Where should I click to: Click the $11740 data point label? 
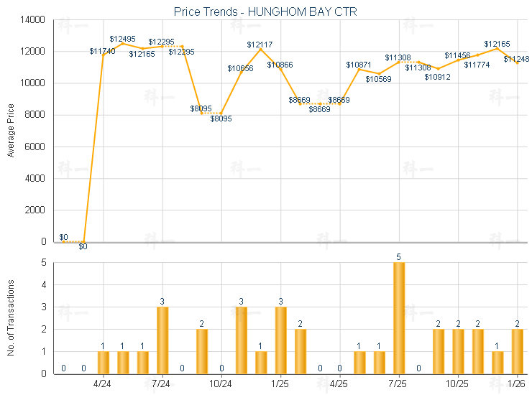click(102, 51)
